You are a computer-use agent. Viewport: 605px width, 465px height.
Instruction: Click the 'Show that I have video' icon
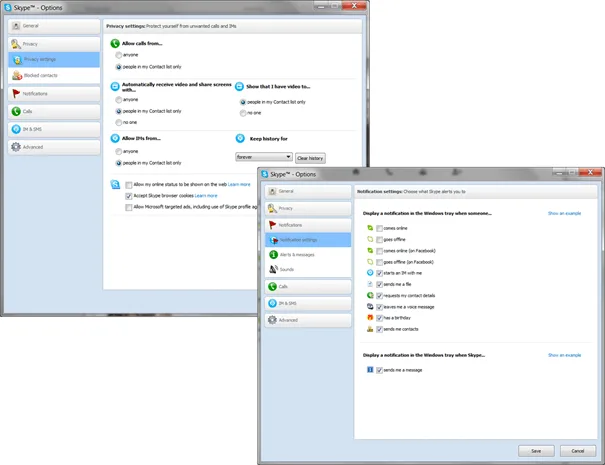(239, 86)
